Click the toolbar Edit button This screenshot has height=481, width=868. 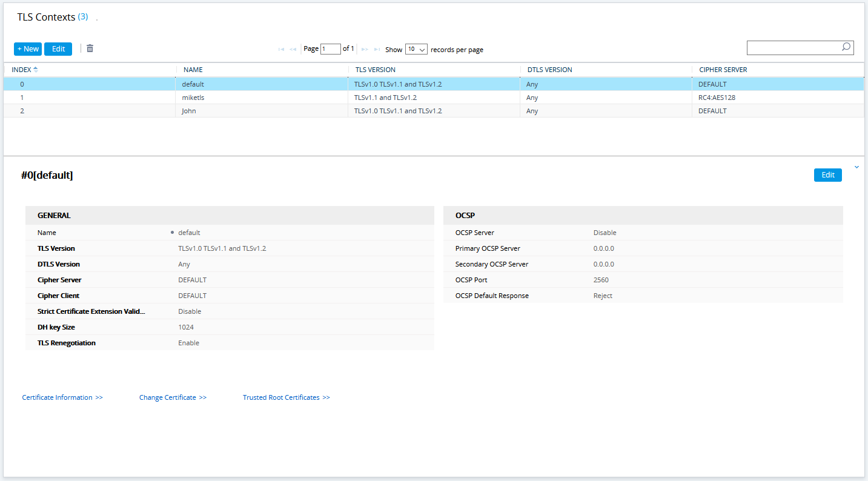[58, 49]
